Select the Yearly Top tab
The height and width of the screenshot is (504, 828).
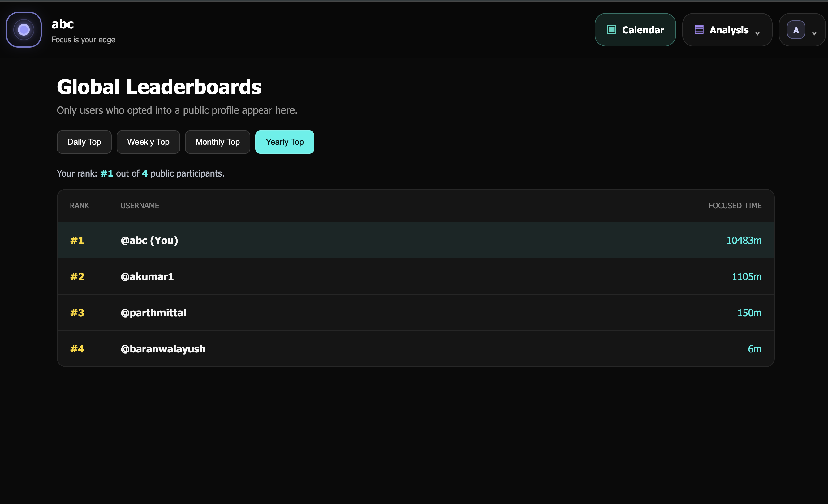(x=285, y=142)
